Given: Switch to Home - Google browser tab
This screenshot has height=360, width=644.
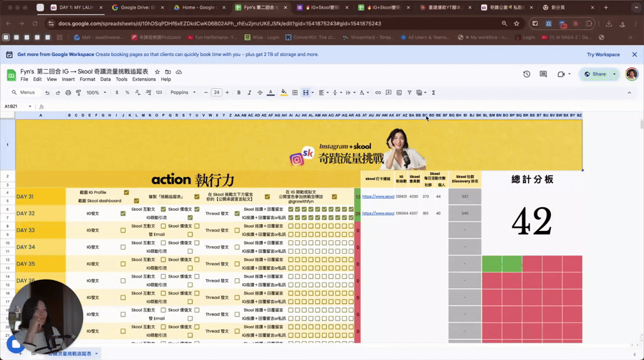Looking at the screenshot, I should 199,8.
